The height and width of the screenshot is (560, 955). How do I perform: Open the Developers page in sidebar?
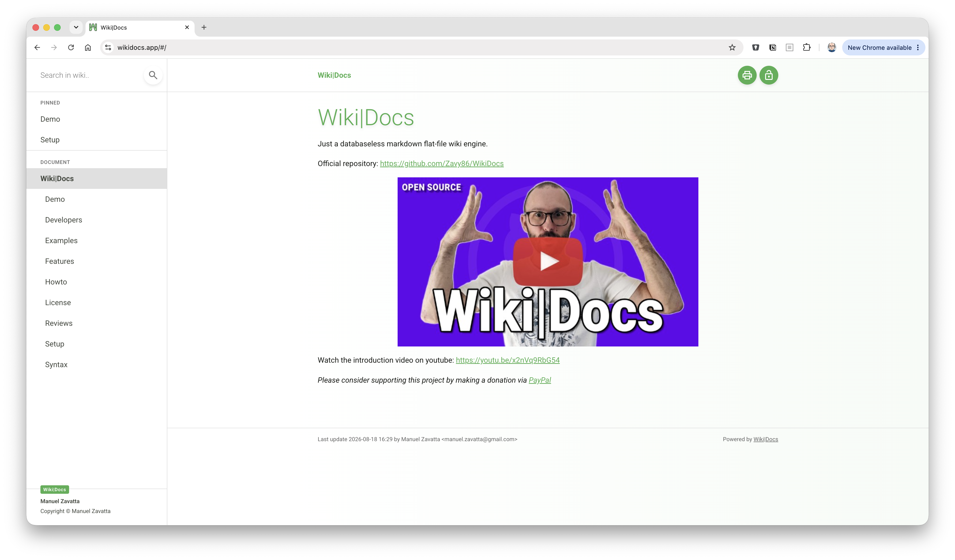click(x=97, y=220)
